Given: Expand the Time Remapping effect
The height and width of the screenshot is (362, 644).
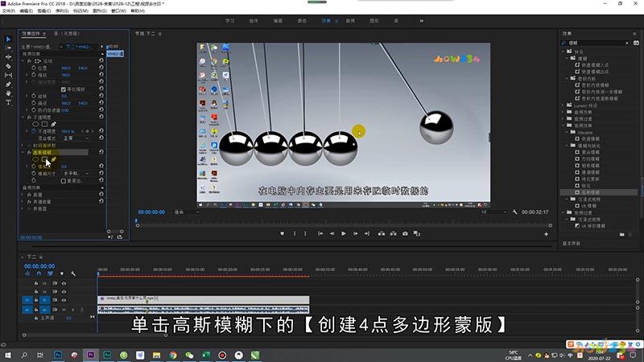Looking at the screenshot, I should pos(23,145).
